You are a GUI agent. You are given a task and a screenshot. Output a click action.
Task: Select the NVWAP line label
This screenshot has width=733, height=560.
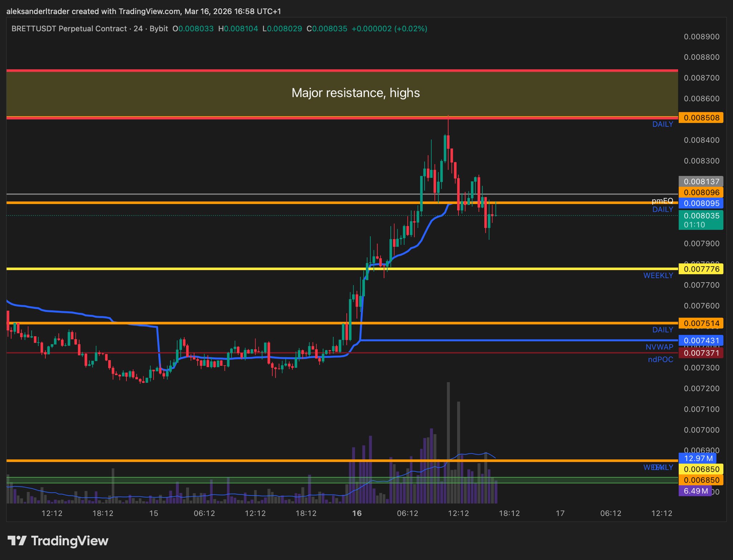tap(659, 347)
